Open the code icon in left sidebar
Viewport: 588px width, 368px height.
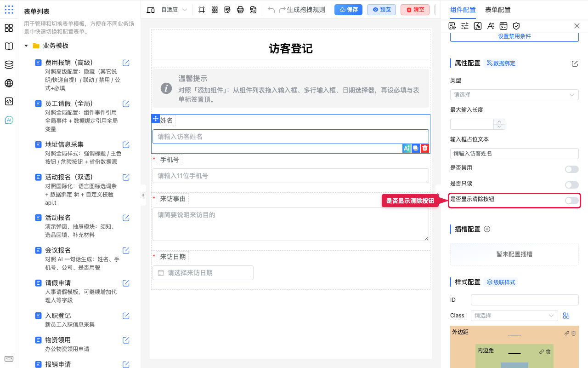(9, 102)
